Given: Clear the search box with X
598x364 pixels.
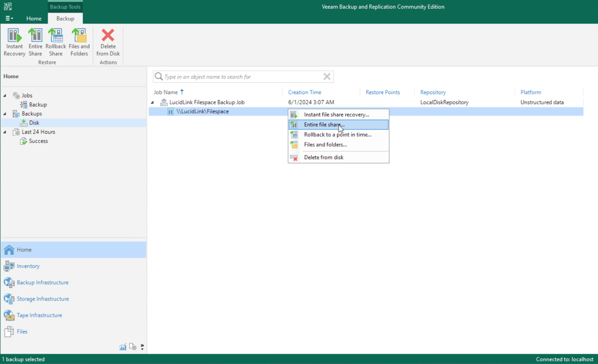Looking at the screenshot, I should (x=327, y=77).
